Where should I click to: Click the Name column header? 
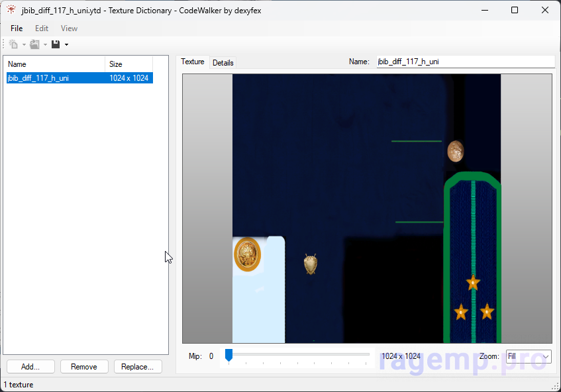54,64
